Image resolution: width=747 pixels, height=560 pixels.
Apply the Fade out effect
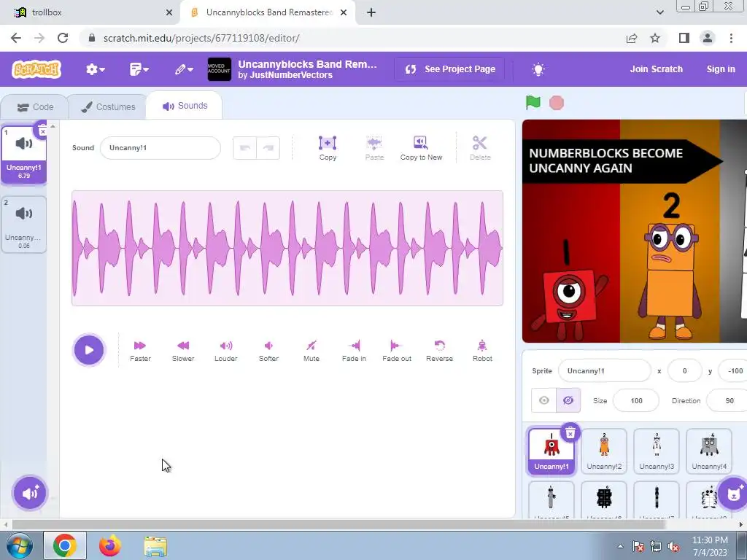396,351
